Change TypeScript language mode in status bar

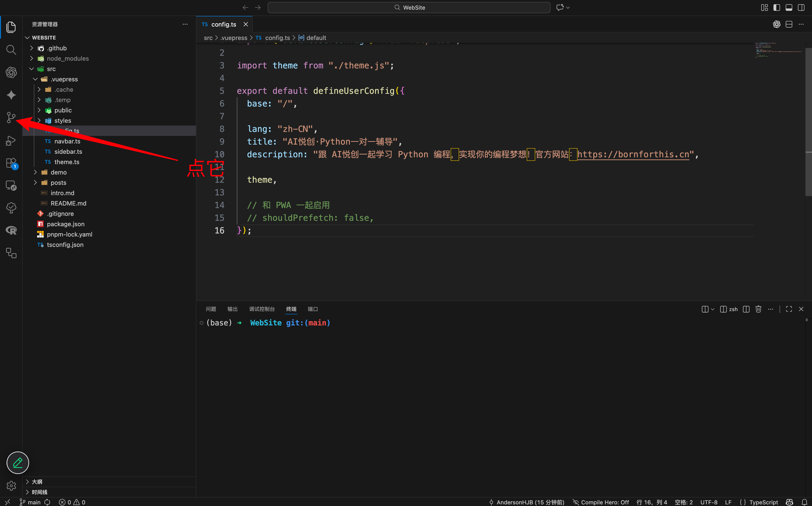(764, 502)
